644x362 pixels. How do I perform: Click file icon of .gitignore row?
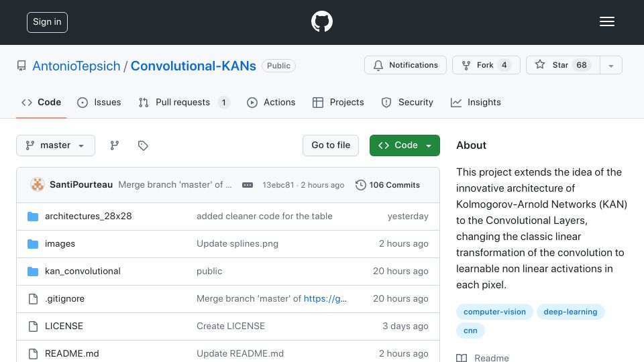pos(33,299)
